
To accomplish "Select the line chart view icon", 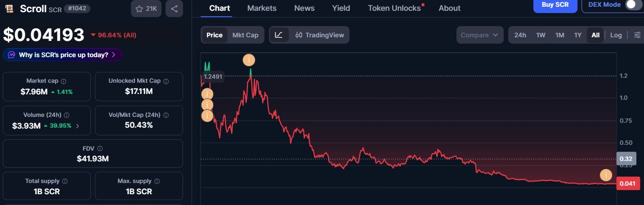I will pyautogui.click(x=279, y=35).
